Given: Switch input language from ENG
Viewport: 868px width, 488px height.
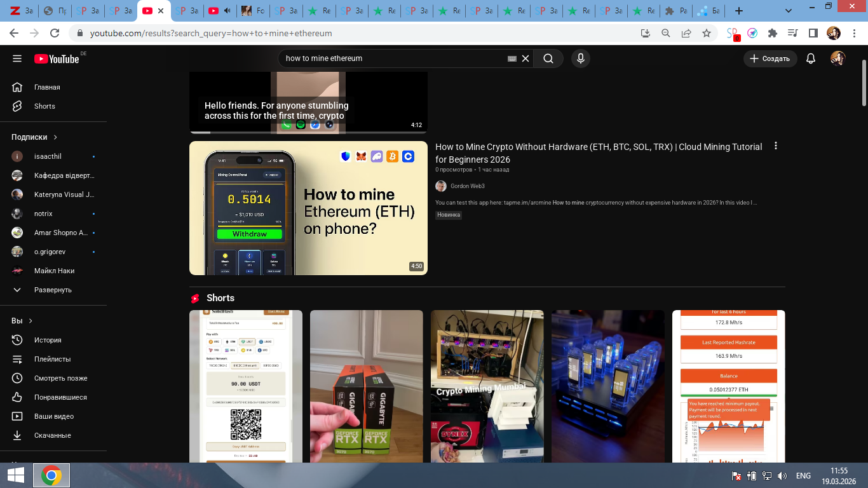Looking at the screenshot, I should (803, 476).
